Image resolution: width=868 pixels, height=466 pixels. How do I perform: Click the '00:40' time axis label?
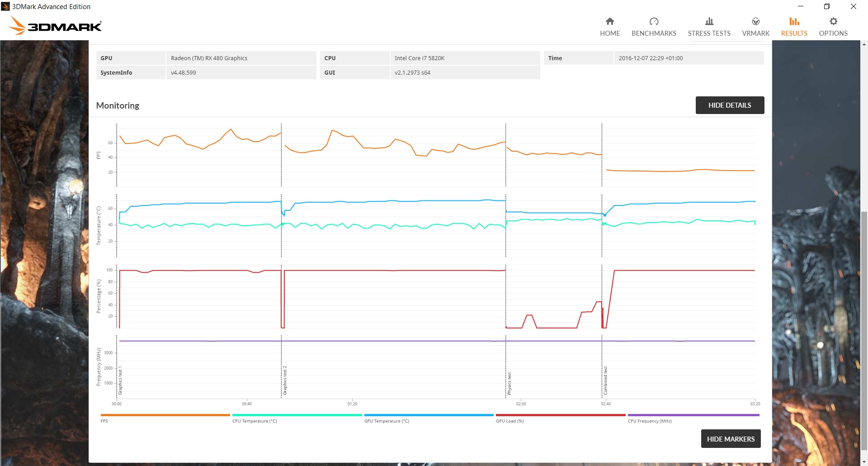click(247, 404)
